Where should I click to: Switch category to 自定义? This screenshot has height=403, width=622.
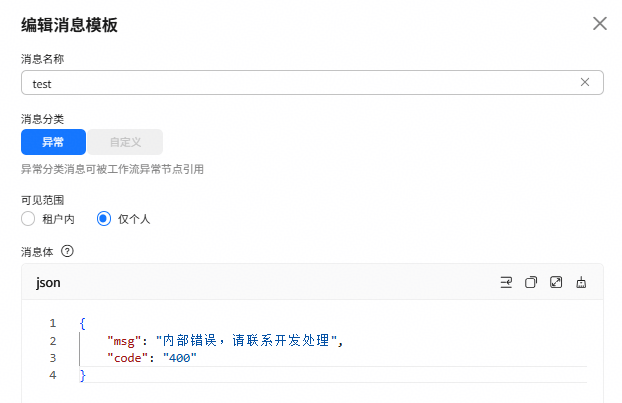pos(125,142)
